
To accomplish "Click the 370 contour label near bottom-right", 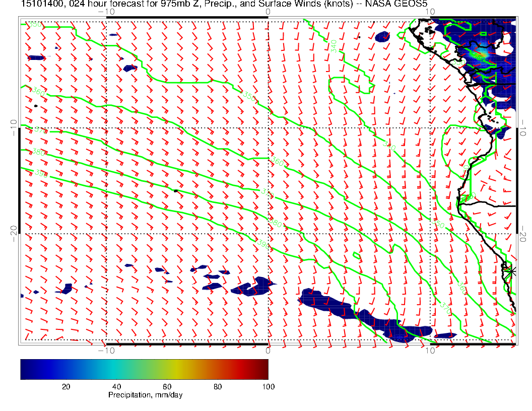I will pyautogui.click(x=444, y=309).
